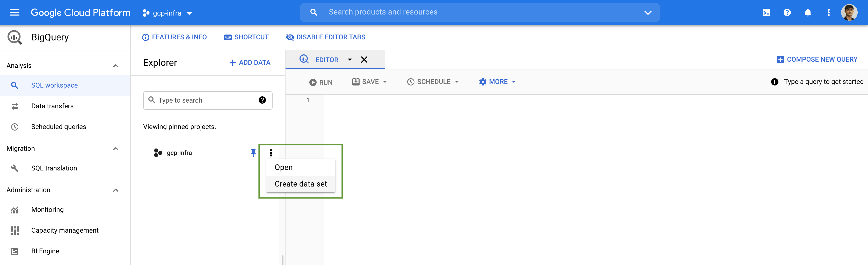Choose Open from the context menu
The height and width of the screenshot is (265, 868).
pyautogui.click(x=301, y=167)
